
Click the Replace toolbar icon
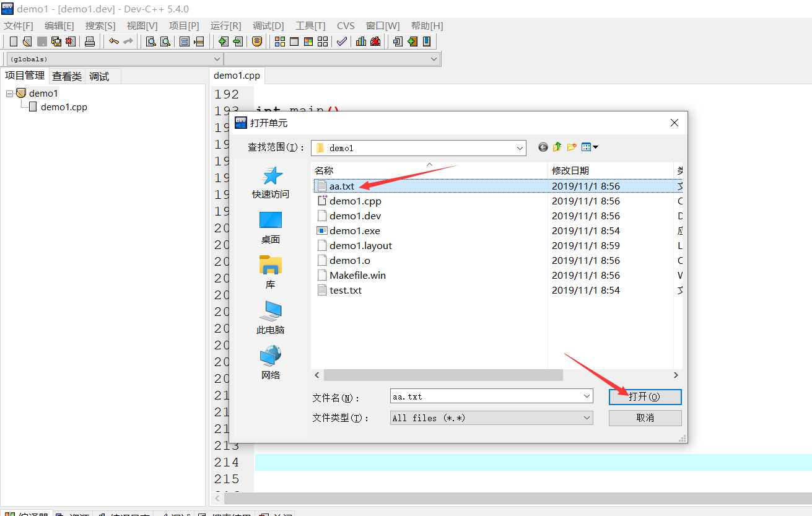[x=165, y=42]
